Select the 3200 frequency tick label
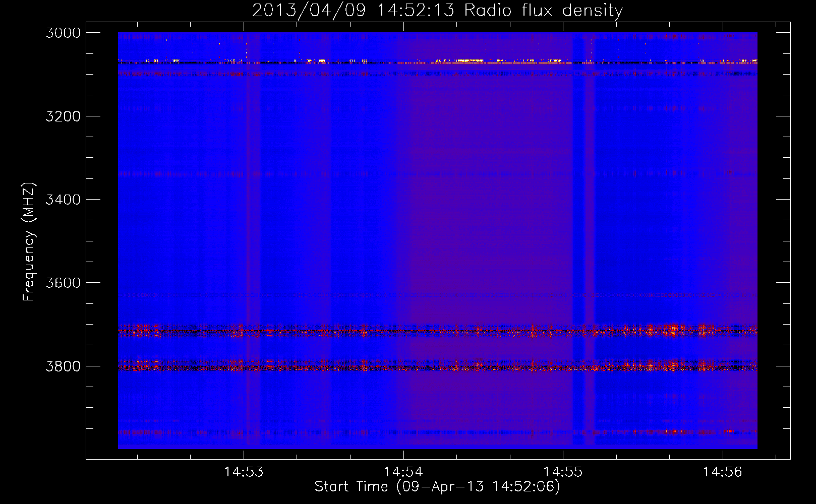The height and width of the screenshot is (504, 816). click(x=63, y=116)
